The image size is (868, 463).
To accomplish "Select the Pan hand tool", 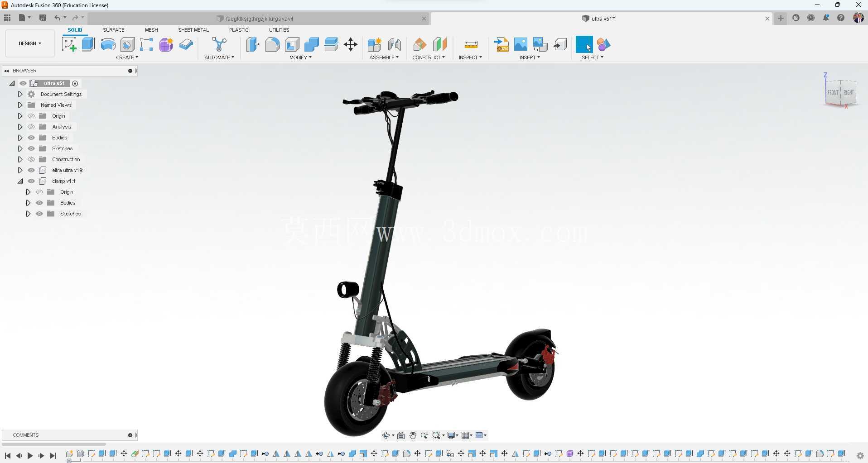I will (x=413, y=435).
